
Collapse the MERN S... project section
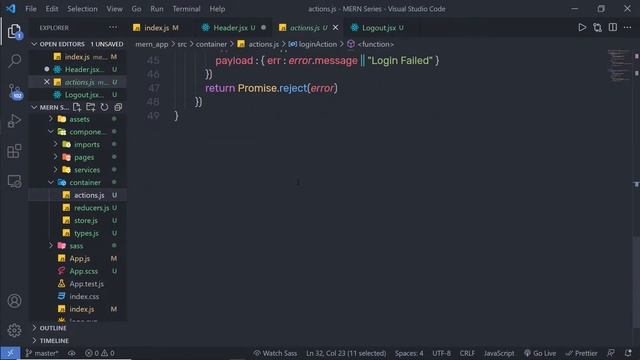coord(34,107)
